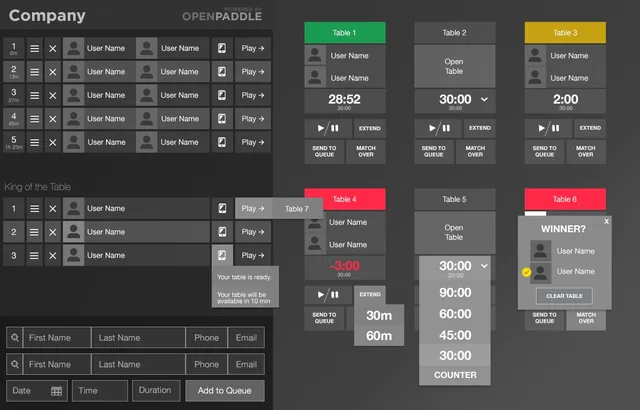Open calendar icon in Date field
The height and width of the screenshot is (410, 640).
(56, 391)
